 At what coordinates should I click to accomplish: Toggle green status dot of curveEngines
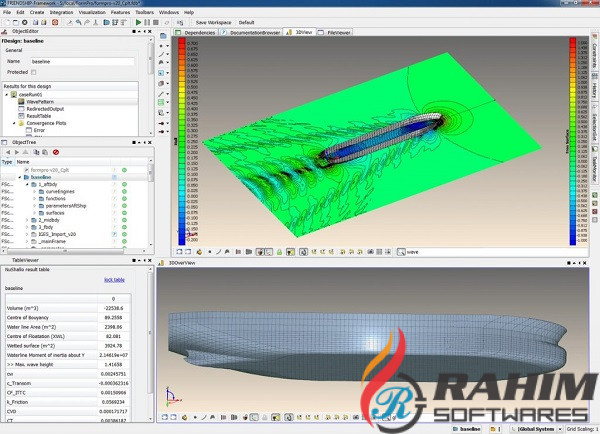click(124, 191)
